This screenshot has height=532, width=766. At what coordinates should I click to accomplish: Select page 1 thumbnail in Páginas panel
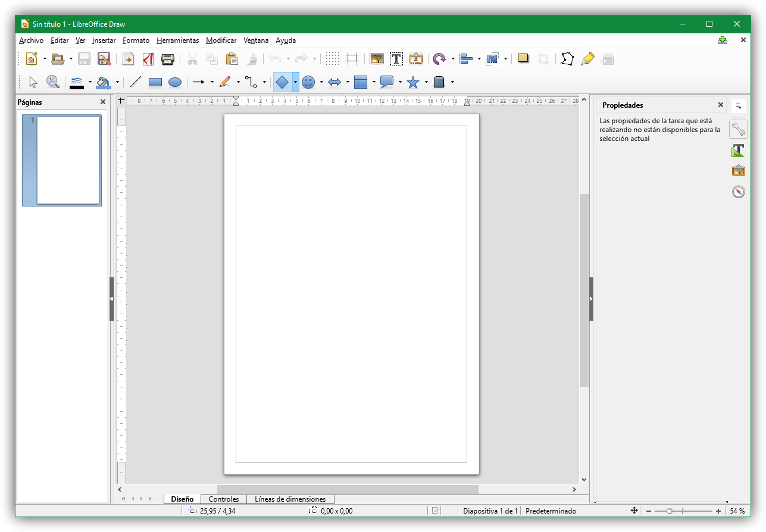click(x=68, y=161)
